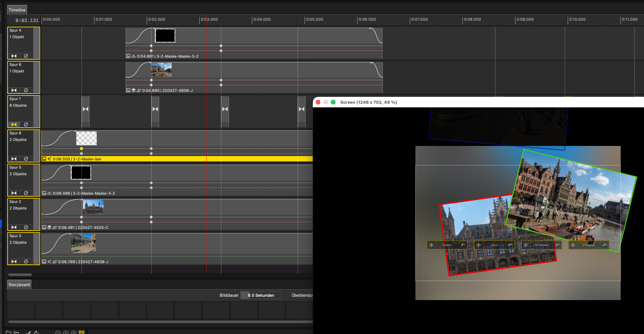Viewport: 644px width, 334px height.
Task: Reset Zoom with its undo arrow
Action: [x=510, y=245]
